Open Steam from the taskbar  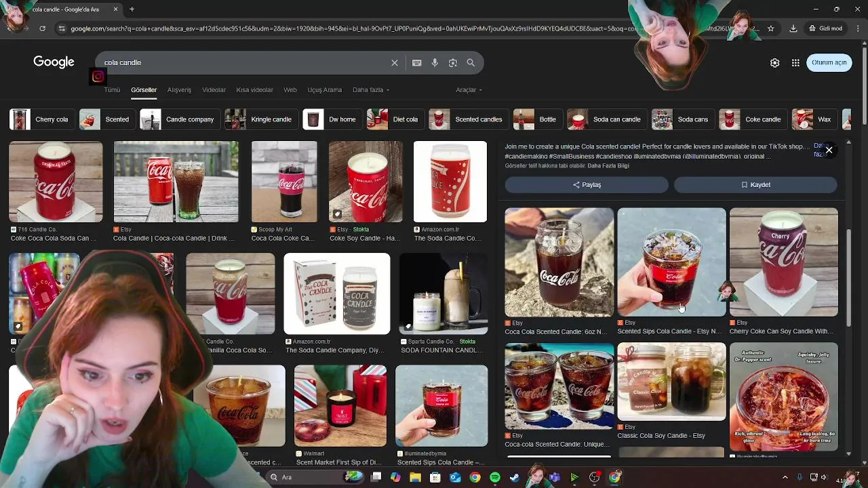point(515,477)
